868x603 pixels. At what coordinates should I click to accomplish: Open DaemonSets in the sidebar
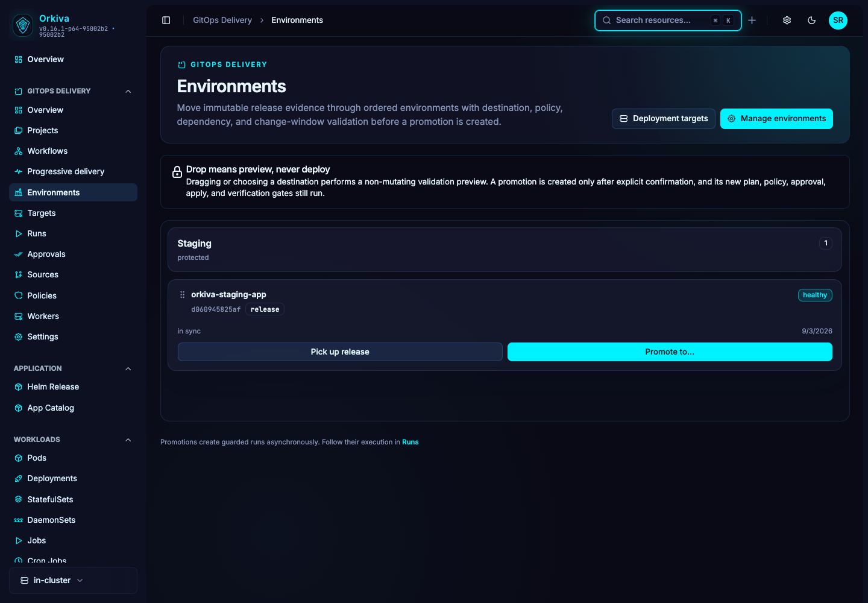click(73, 520)
